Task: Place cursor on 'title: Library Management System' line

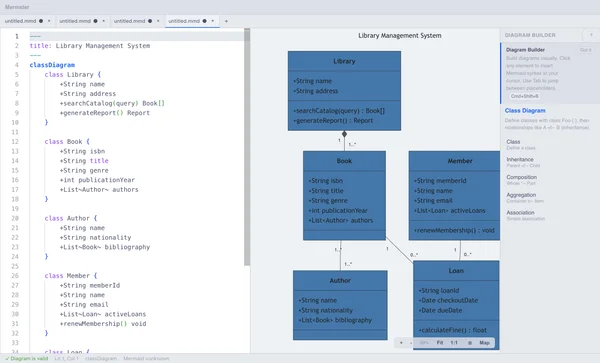Action: click(x=90, y=46)
